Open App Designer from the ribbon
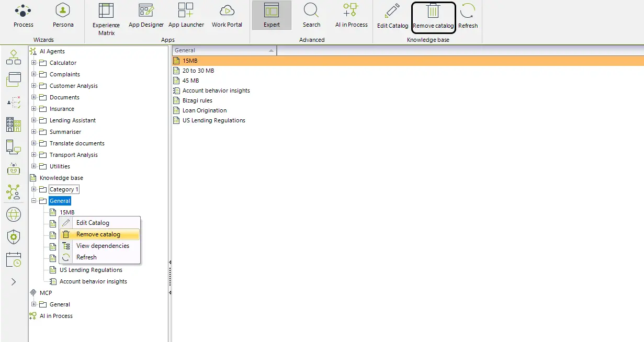The image size is (644, 342). [x=146, y=16]
